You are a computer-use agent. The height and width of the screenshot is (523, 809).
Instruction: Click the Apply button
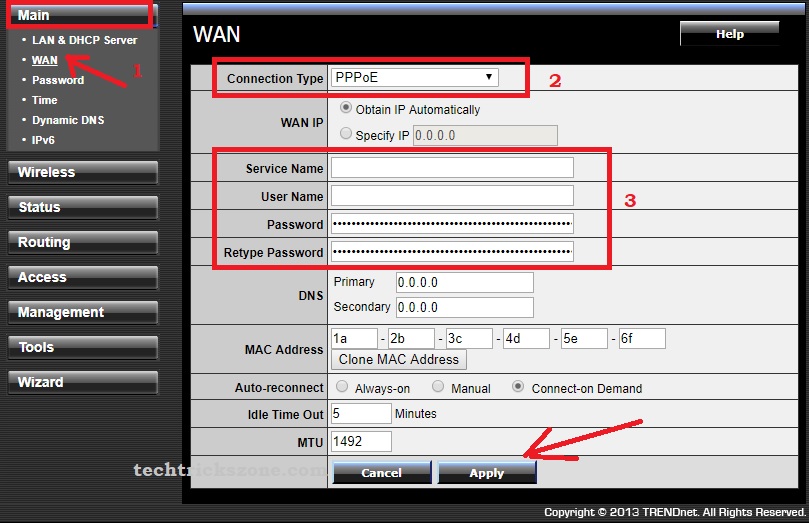487,473
